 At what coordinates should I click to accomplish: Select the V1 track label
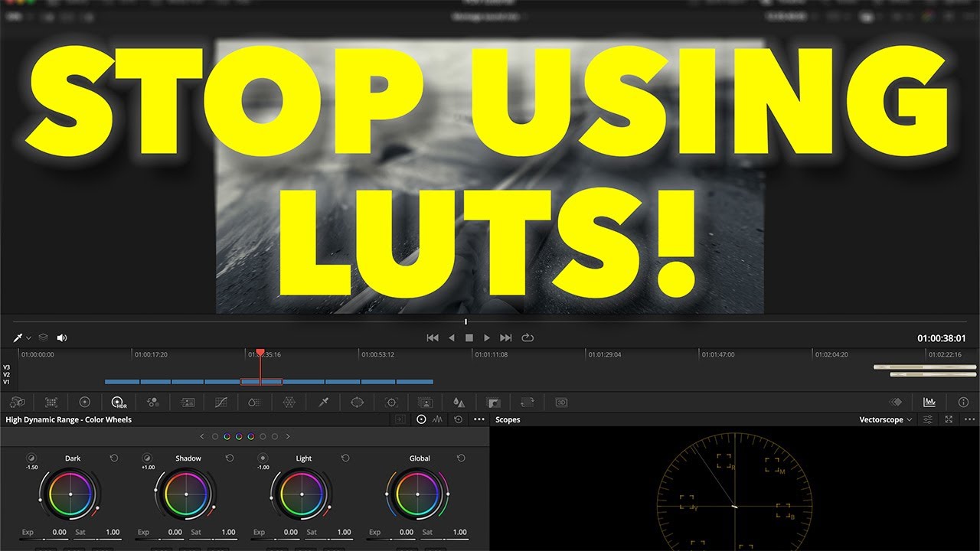pyautogui.click(x=6, y=382)
